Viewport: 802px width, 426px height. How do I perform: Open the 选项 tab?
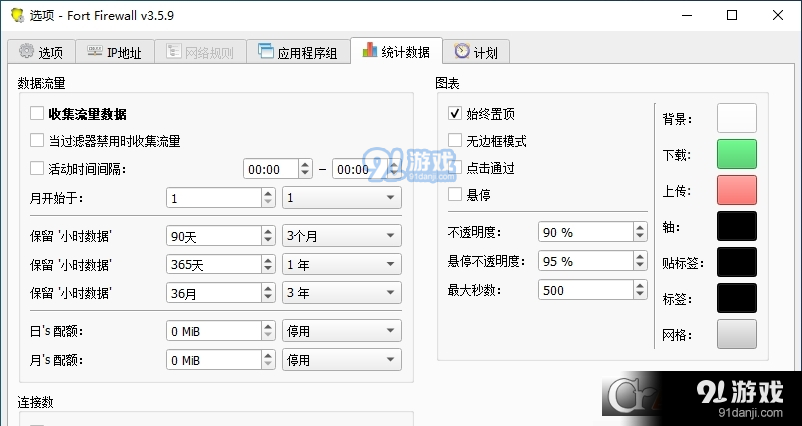coord(41,52)
